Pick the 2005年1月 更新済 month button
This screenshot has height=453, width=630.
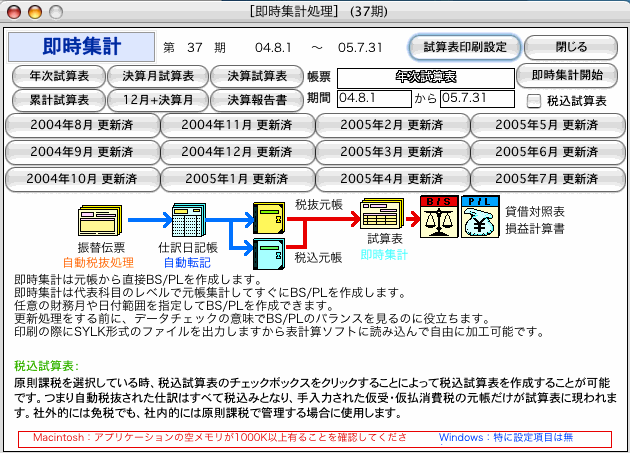point(237,179)
